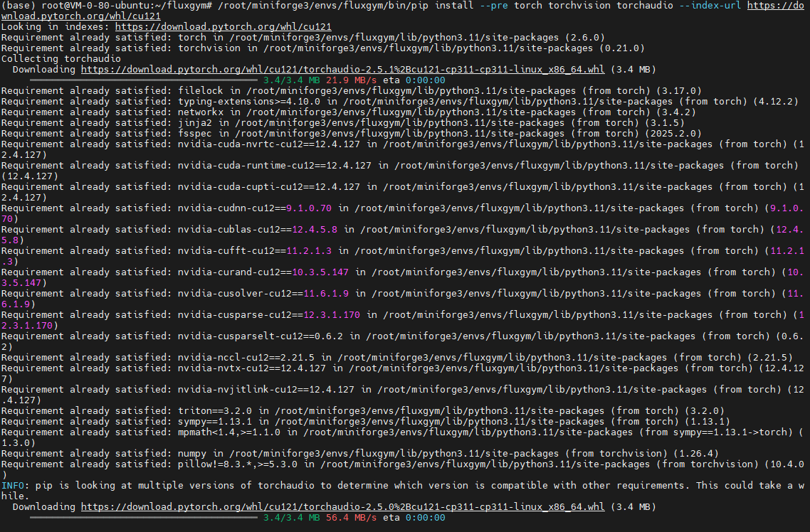Click 'torchaudio' in the typed pip command
This screenshot has width=810, height=532.
click(x=645, y=6)
